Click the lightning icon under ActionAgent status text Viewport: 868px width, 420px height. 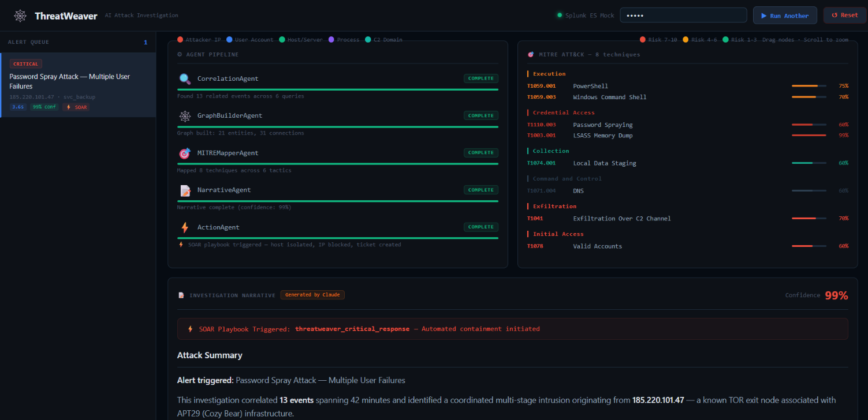[x=181, y=245]
